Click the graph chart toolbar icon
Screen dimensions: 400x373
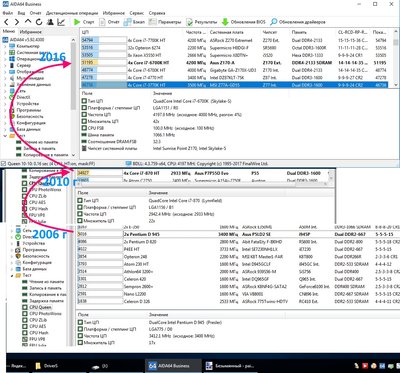click(x=61, y=22)
